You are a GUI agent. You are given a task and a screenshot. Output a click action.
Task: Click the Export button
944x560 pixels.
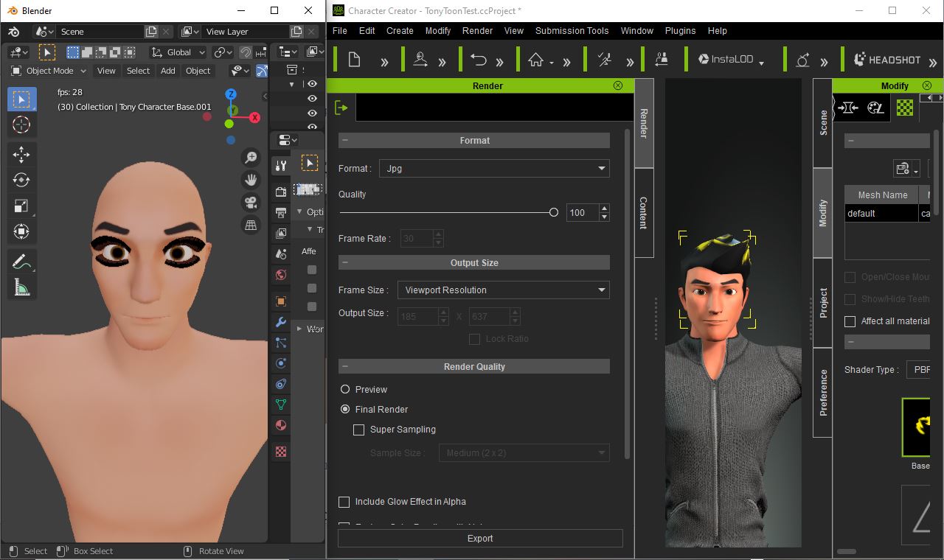pos(480,539)
